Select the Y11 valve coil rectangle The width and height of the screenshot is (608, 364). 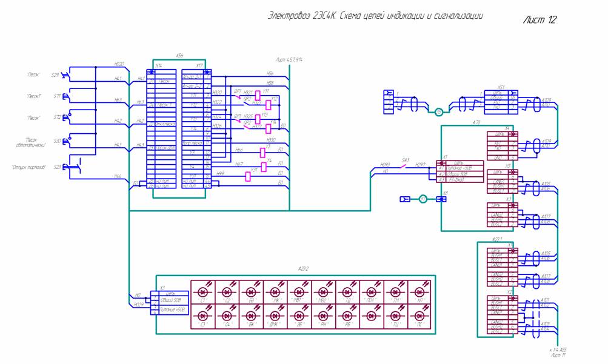pos(258,96)
